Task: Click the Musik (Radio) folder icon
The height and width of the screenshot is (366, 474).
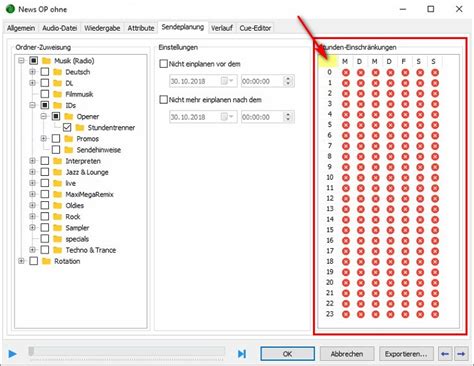Action: pyautogui.click(x=46, y=61)
